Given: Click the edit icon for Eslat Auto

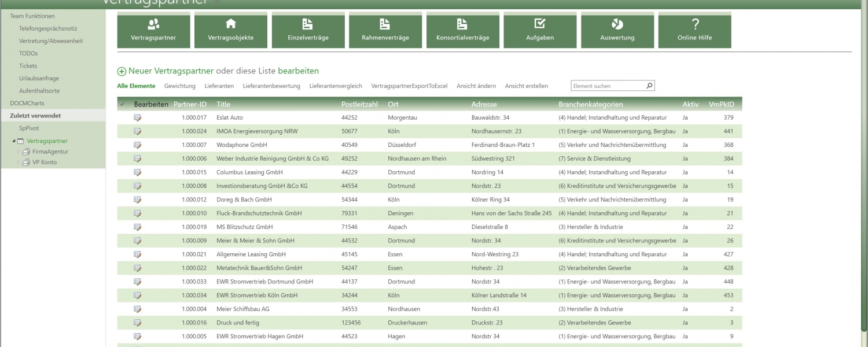Looking at the screenshot, I should [137, 117].
